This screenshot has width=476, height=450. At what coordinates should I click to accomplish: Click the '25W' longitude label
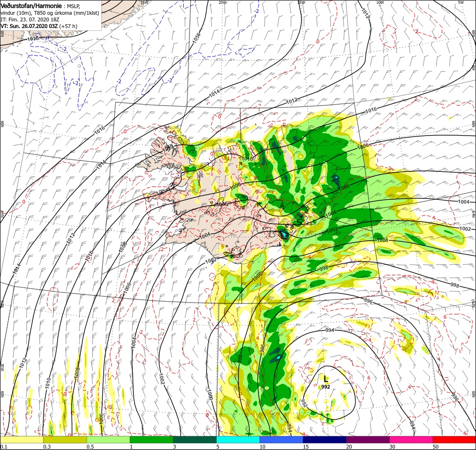[x=145, y=2]
